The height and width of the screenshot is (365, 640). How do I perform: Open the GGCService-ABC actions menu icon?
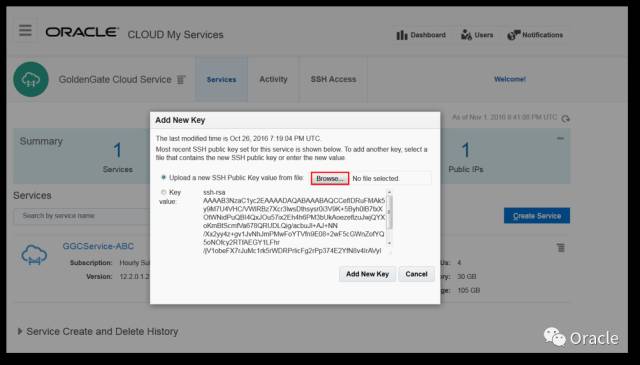click(x=561, y=247)
